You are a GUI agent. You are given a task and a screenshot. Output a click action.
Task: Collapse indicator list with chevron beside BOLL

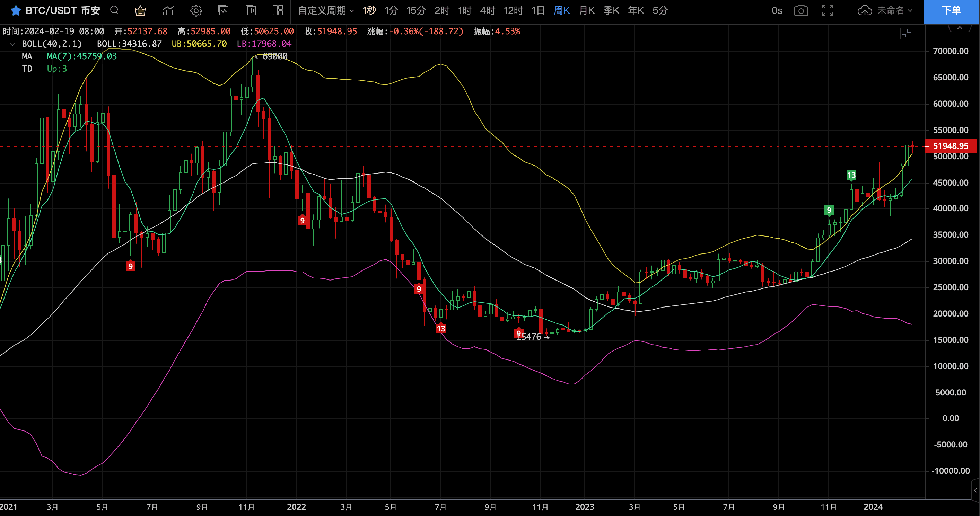(x=12, y=44)
